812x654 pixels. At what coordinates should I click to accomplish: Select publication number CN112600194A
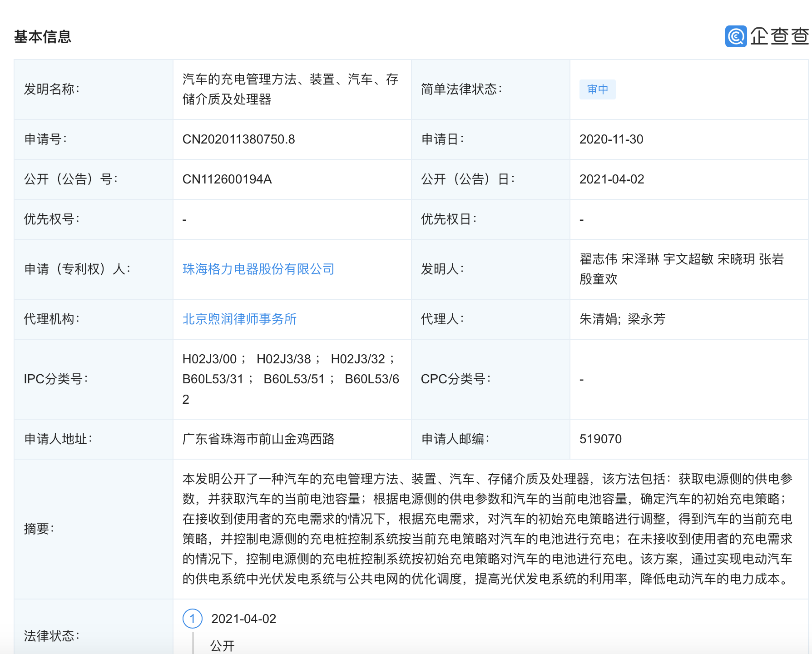click(x=227, y=179)
